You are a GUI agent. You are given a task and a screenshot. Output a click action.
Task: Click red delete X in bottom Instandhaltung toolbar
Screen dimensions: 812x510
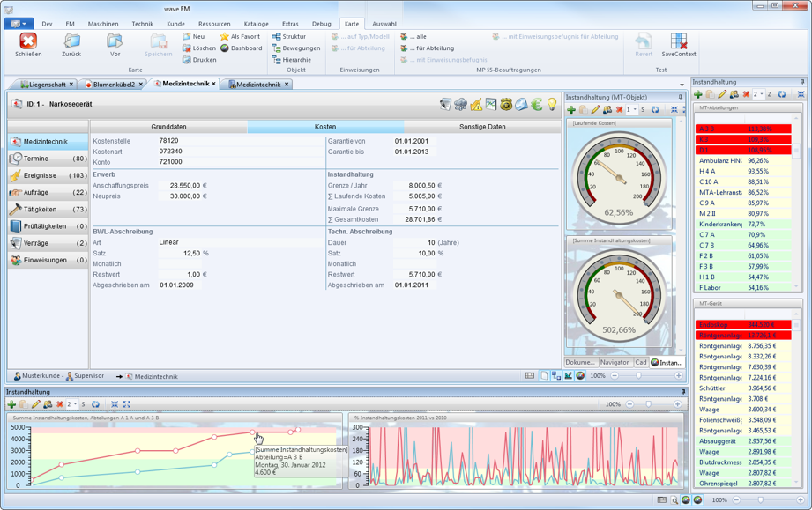pyautogui.click(x=60, y=404)
